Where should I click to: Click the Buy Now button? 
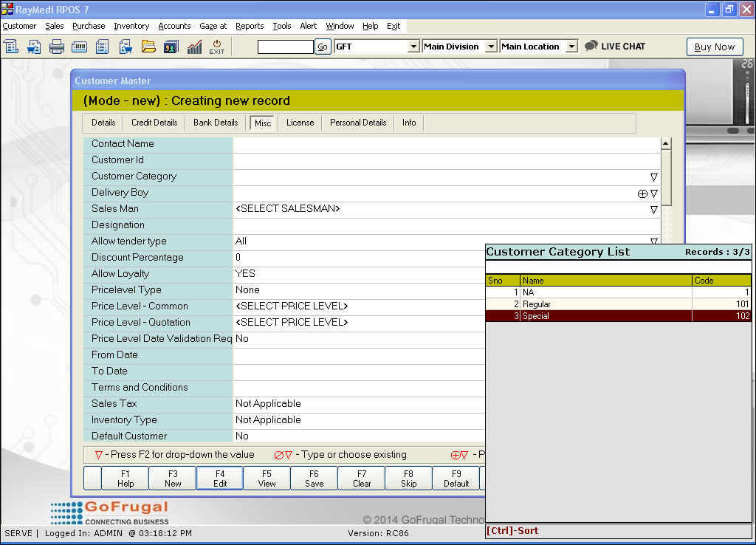click(x=714, y=47)
